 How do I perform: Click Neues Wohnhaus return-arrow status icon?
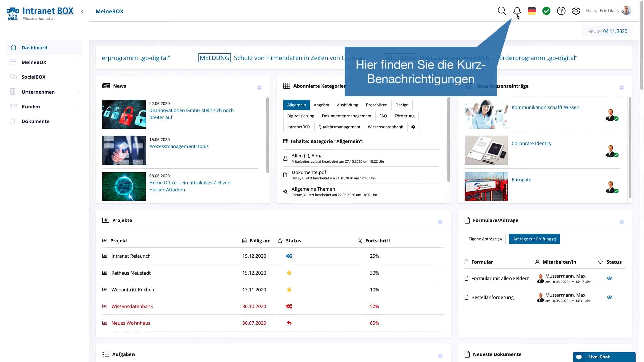(x=289, y=323)
